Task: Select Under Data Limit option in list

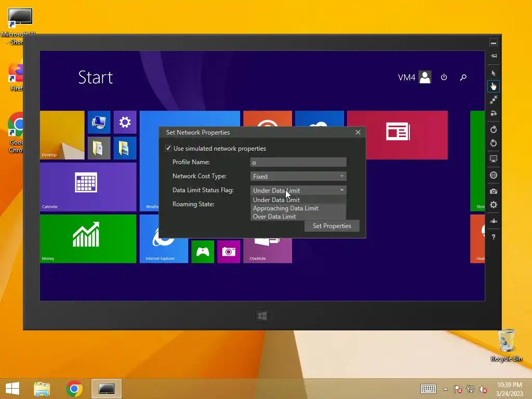Action: pos(298,200)
